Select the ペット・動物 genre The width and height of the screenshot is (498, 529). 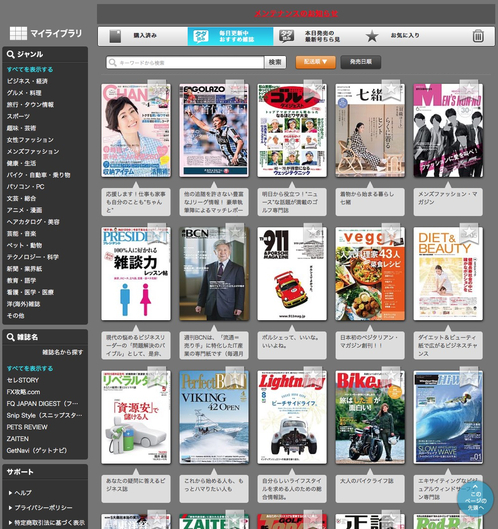click(25, 245)
